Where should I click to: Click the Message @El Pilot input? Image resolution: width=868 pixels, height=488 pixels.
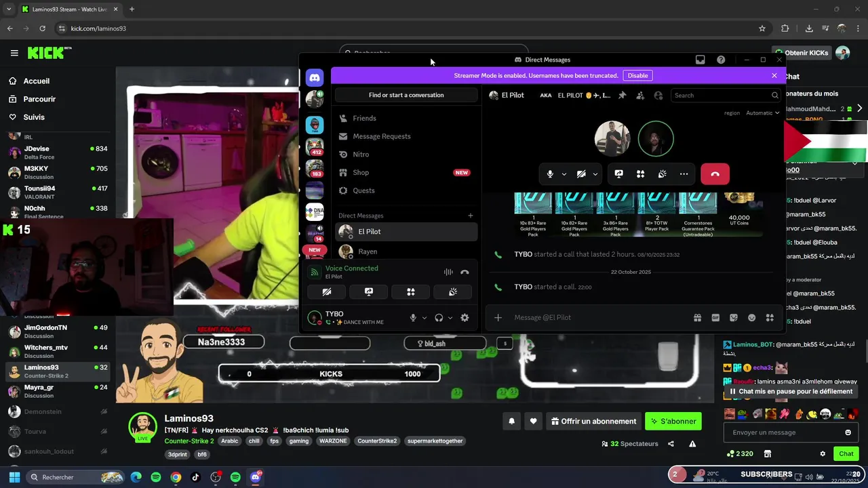(597, 318)
